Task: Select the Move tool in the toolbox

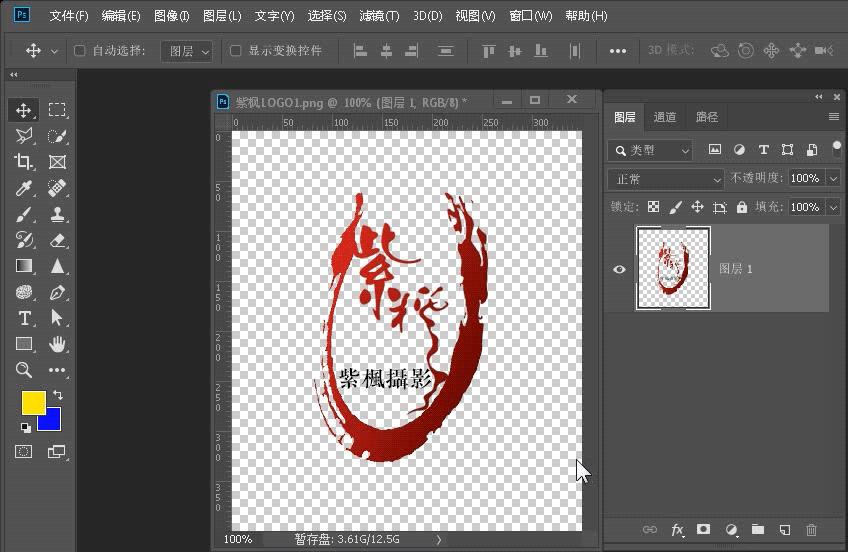Action: (x=23, y=110)
